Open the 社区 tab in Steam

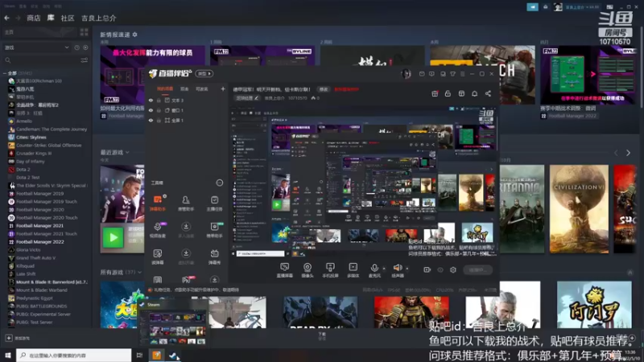coord(68,18)
